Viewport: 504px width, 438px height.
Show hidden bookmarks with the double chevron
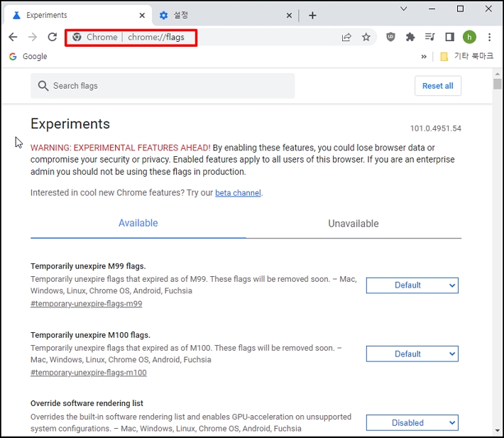424,57
